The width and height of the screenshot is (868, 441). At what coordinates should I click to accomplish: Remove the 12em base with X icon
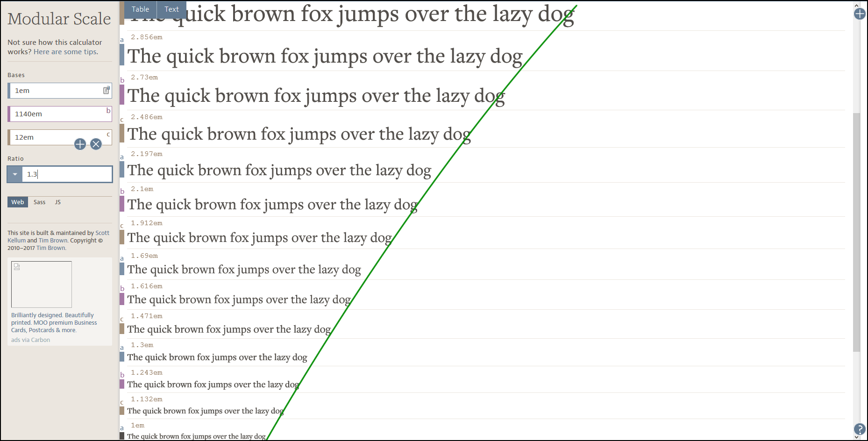(96, 144)
